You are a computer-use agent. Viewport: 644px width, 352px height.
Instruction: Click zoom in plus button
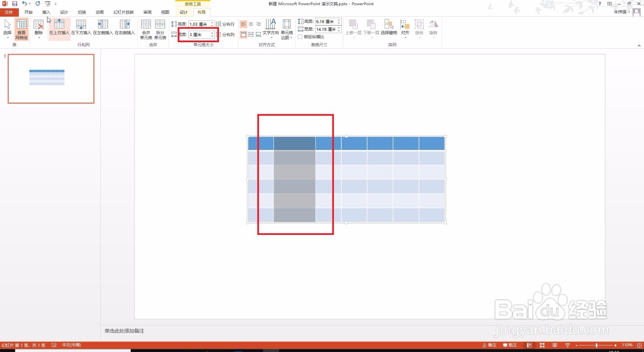(615, 345)
